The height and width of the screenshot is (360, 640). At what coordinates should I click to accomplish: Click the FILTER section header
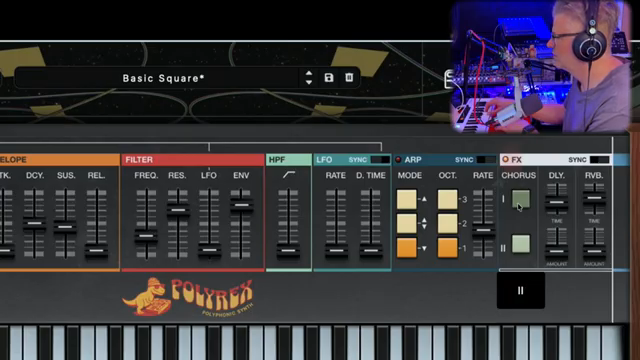click(193, 160)
